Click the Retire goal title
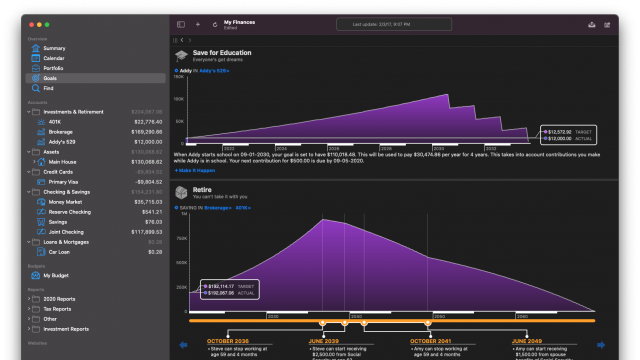 202,190
